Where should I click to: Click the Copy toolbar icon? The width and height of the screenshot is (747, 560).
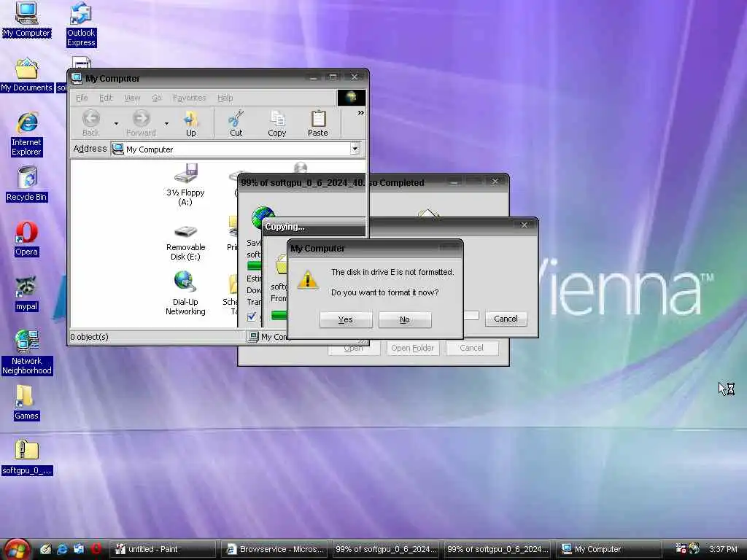pyautogui.click(x=276, y=122)
